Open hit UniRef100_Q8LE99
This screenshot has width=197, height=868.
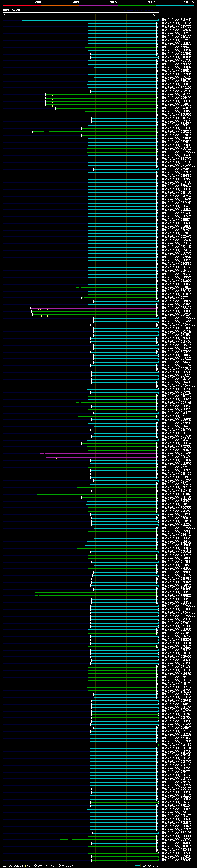pos(177,101)
